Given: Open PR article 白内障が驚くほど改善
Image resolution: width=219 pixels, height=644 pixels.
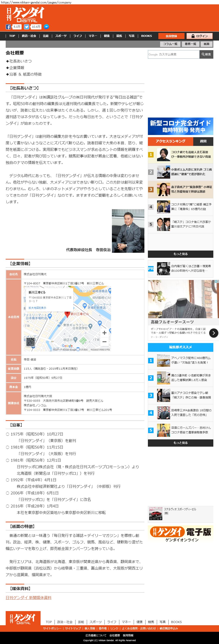Looking at the screenshot, I should click(180, 269).
